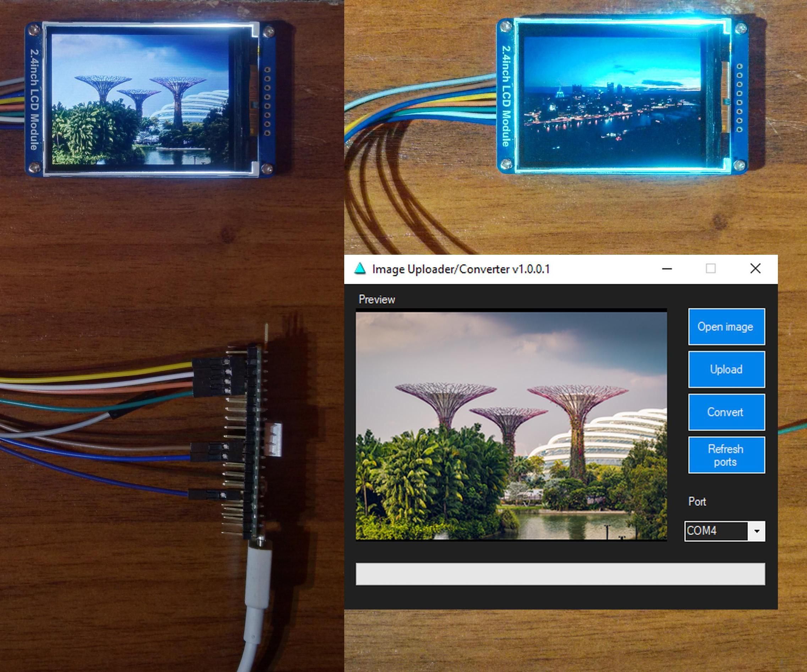Click the Port text label
The image size is (807, 672).
[697, 501]
